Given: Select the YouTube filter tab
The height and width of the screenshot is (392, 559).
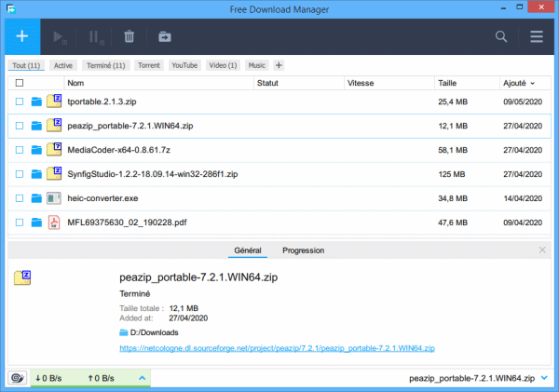Looking at the screenshot, I should [x=184, y=65].
